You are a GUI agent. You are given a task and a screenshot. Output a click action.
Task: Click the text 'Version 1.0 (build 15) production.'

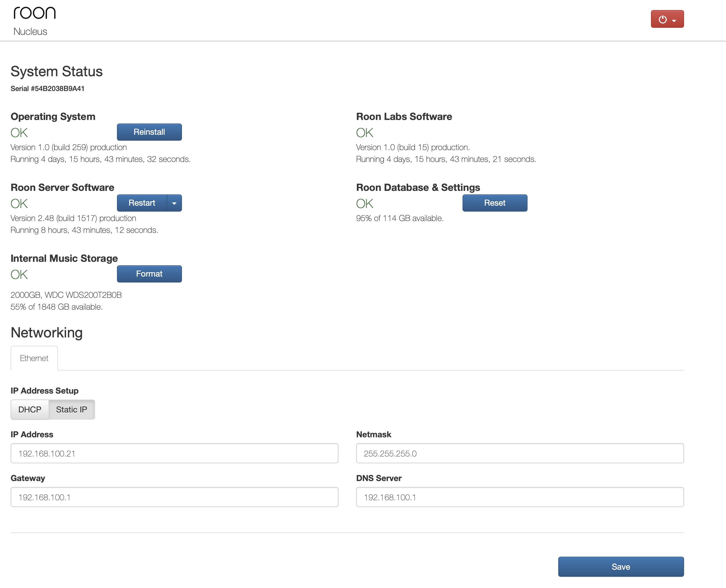413,147
